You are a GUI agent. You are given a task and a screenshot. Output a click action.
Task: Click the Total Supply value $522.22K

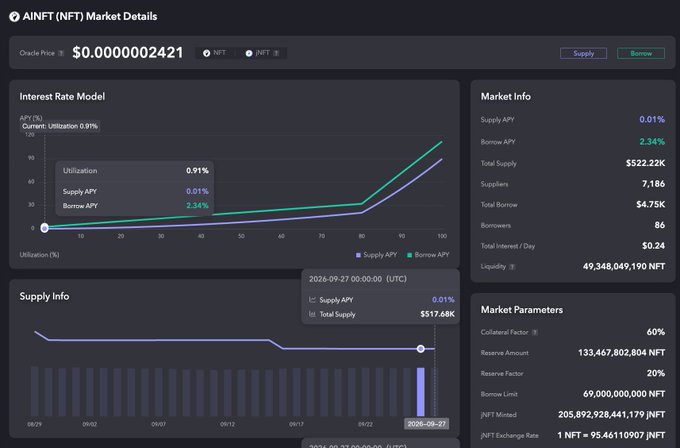(x=645, y=163)
